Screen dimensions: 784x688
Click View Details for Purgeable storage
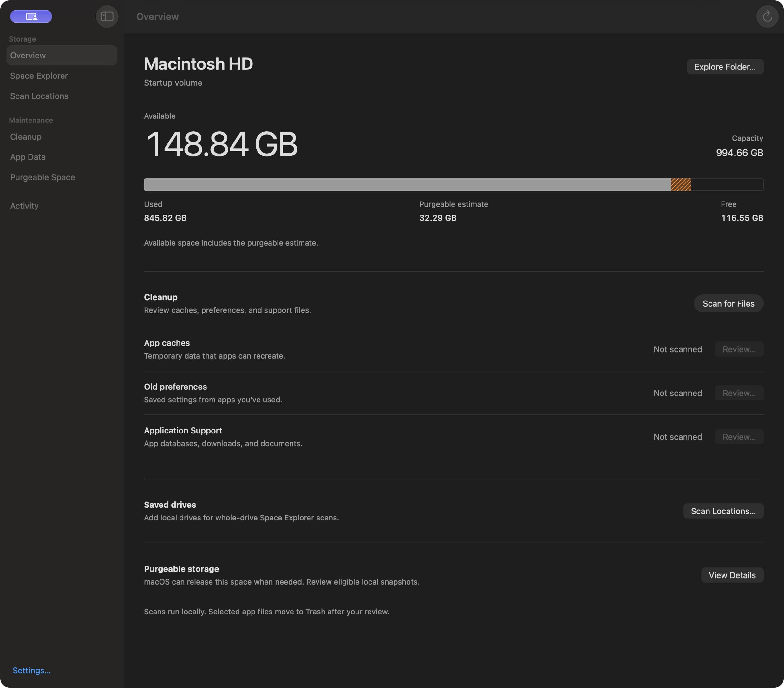[x=732, y=575]
